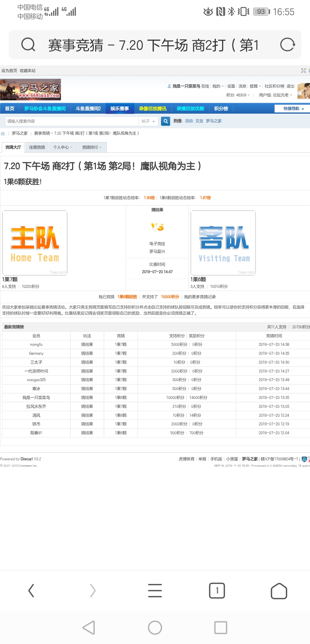The image size is (310, 644).
Task: Expand the 提醒 notifications dropdown
Action: click(x=255, y=86)
